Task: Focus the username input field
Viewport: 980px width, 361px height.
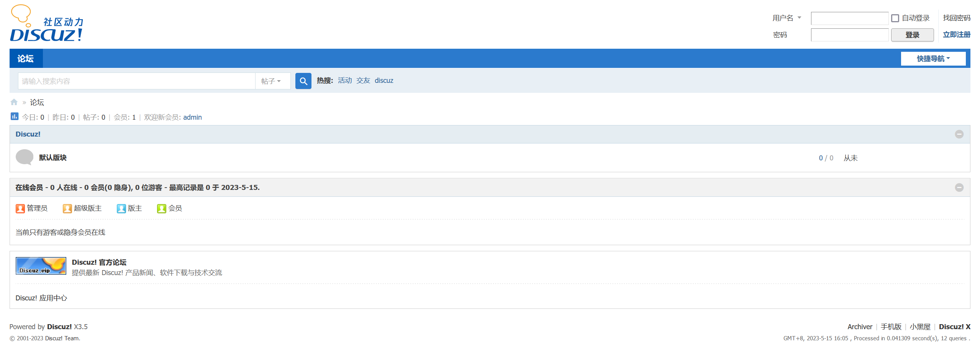Action: pos(849,18)
